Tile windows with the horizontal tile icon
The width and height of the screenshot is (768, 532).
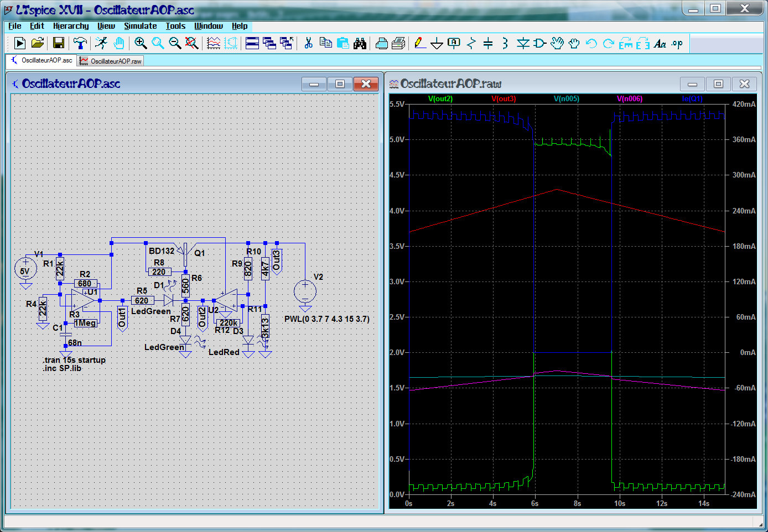pyautogui.click(x=252, y=43)
